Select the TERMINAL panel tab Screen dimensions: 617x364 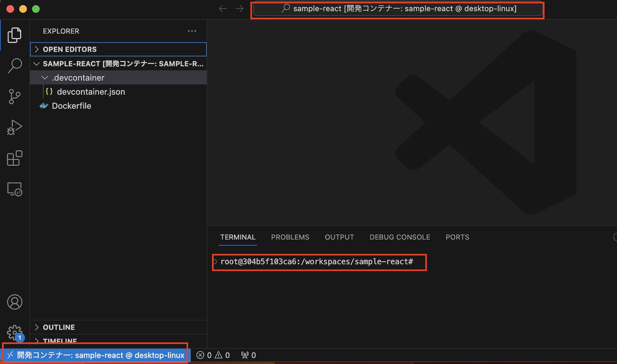tap(238, 237)
